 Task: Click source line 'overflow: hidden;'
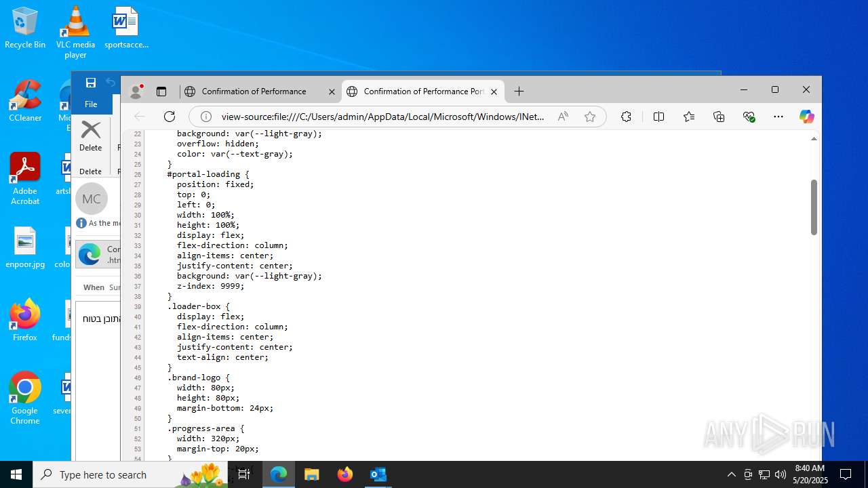coord(218,144)
